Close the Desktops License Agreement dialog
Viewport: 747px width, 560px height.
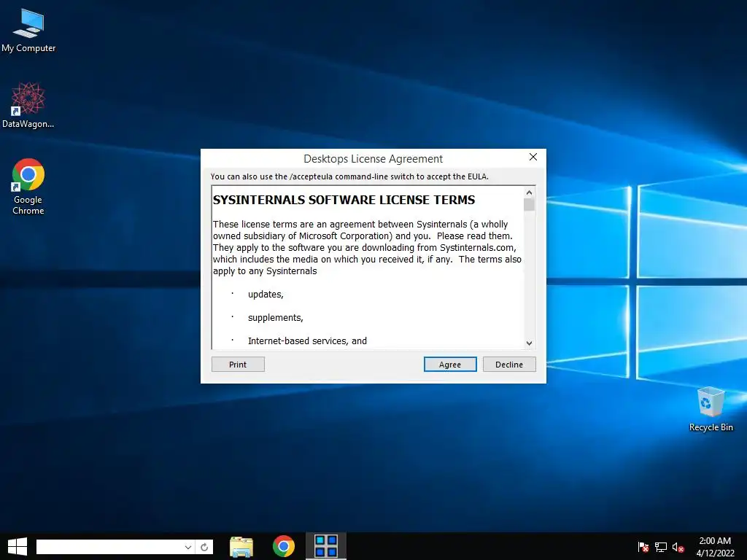click(533, 157)
